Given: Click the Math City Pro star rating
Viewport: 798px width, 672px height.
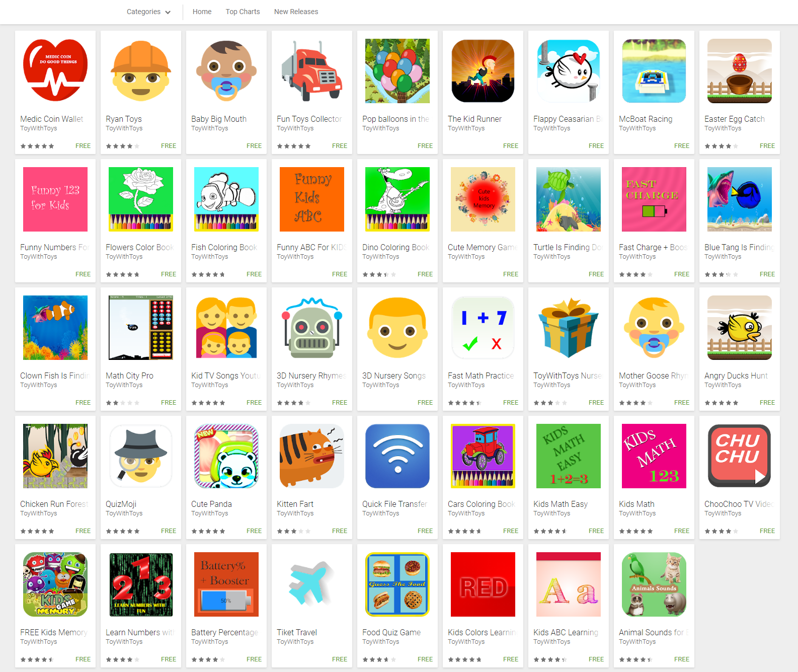Looking at the screenshot, I should click(x=122, y=403).
